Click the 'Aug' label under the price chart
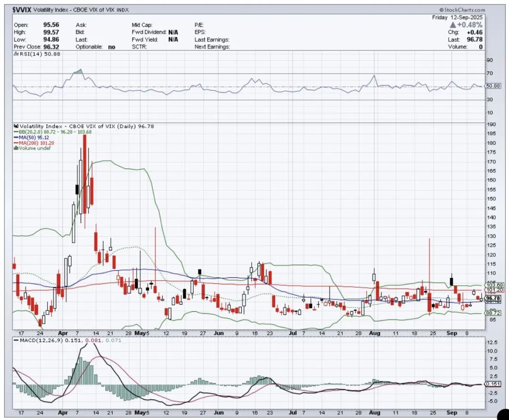The width and height of the screenshot is (509, 420). [x=375, y=333]
